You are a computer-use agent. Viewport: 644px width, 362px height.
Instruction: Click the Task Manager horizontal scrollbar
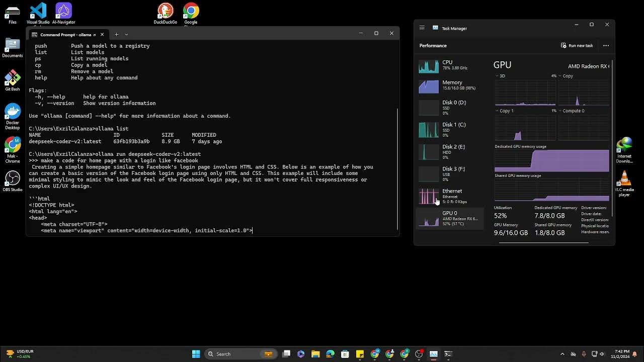click(543, 242)
